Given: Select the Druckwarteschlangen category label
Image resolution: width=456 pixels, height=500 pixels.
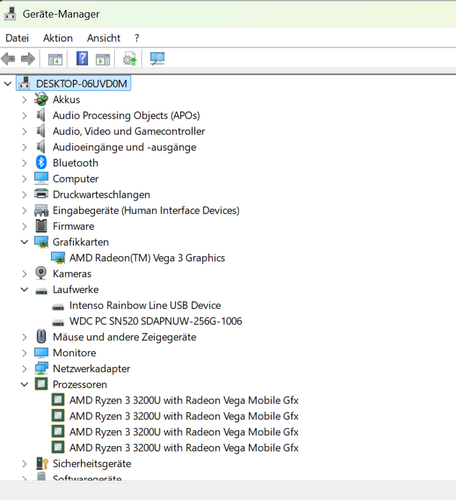Looking at the screenshot, I should pos(101,195).
